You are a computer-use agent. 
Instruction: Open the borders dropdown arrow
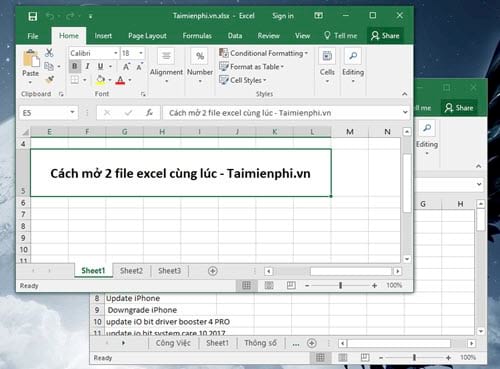point(85,80)
